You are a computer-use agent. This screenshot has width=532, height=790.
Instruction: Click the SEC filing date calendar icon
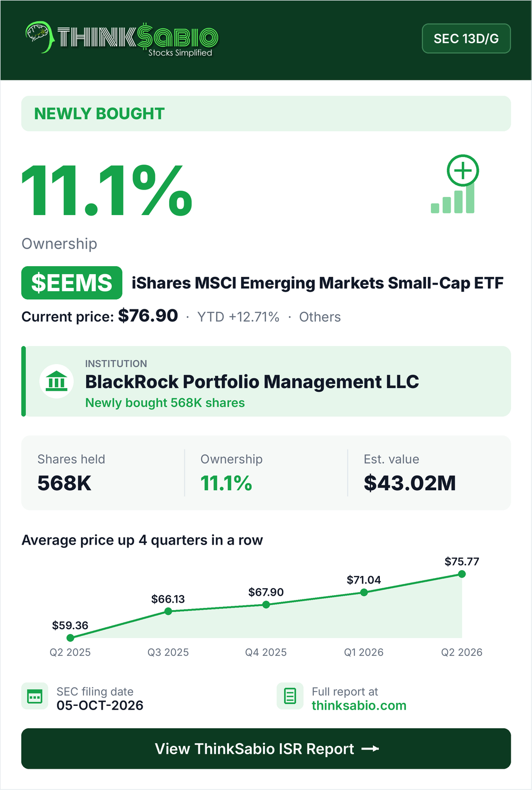click(x=35, y=696)
